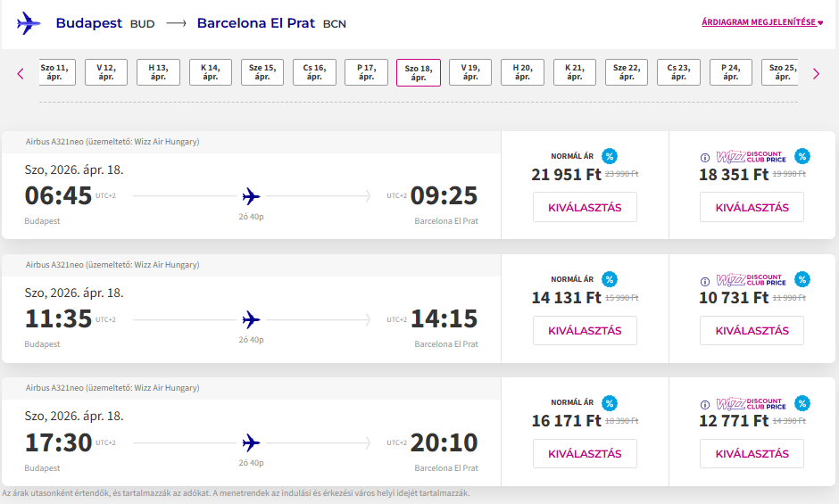Image resolution: width=839 pixels, height=504 pixels.
Task: Select 11:35 flight at Wizz Discount Club price
Action: 752,331
